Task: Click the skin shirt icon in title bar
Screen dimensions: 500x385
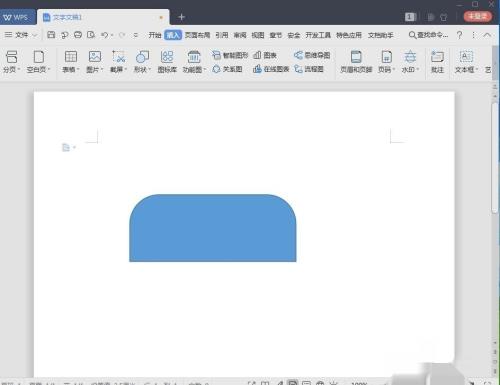Action: (443, 17)
